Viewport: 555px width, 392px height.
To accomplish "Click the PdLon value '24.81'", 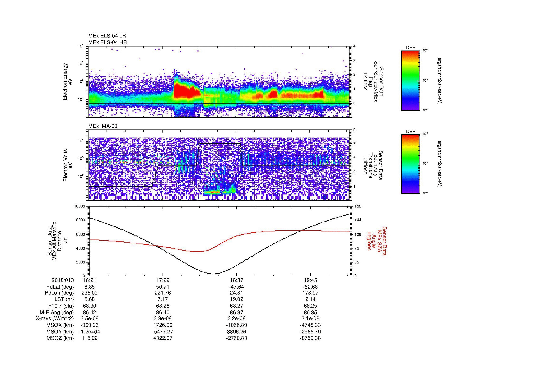I will coord(236,293).
